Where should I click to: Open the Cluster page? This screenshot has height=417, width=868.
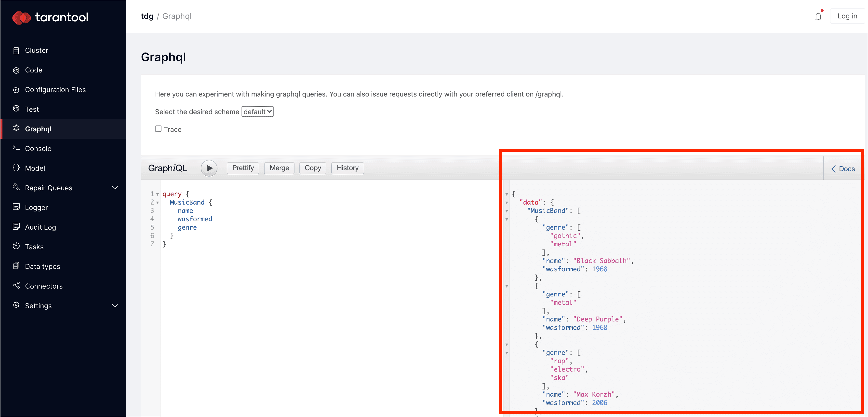point(63,51)
